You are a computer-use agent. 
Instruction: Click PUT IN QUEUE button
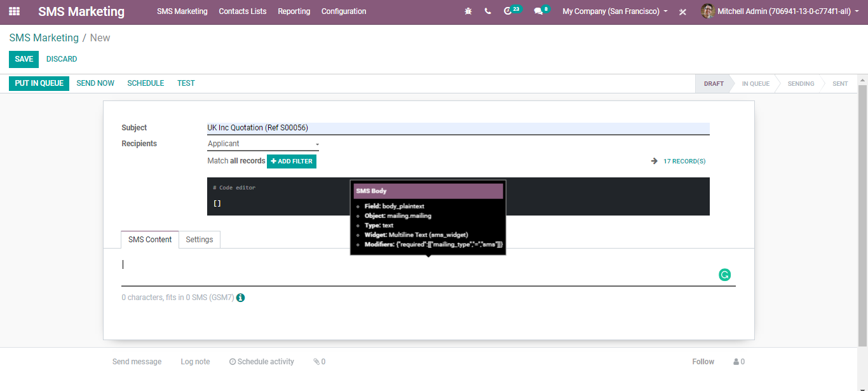[x=39, y=83]
